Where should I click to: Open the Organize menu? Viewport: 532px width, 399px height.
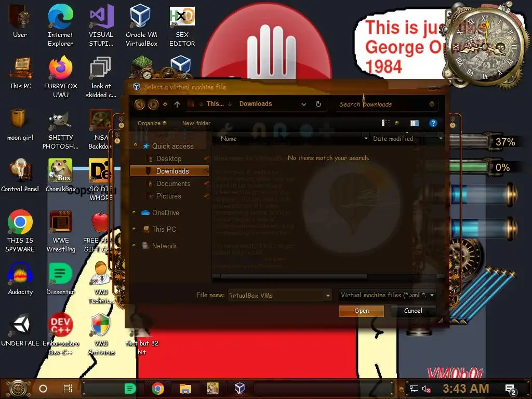pos(152,123)
